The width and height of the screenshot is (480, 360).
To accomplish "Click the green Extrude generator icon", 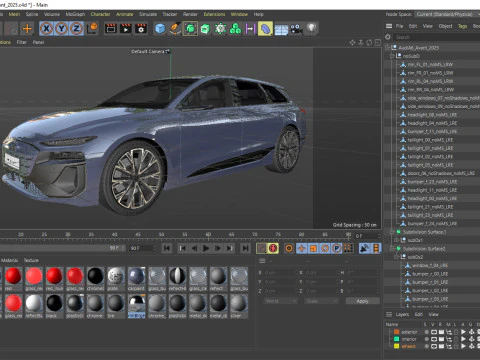I will [205, 29].
